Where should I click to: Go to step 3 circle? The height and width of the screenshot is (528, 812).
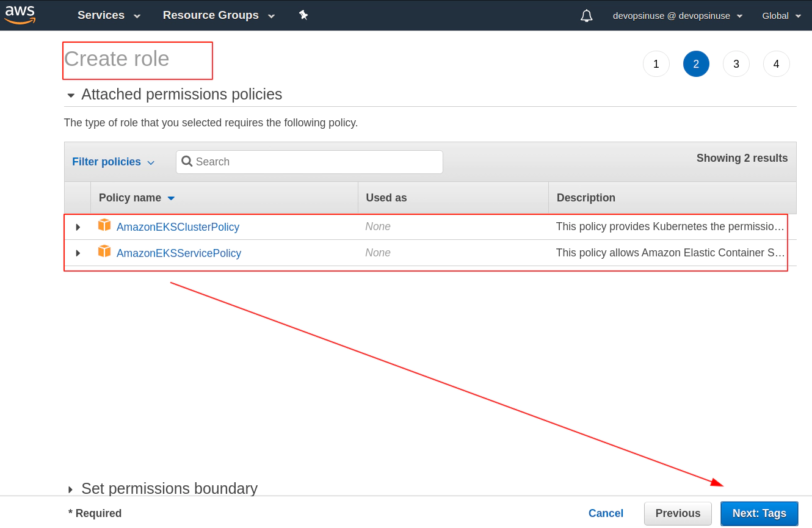[x=736, y=64]
